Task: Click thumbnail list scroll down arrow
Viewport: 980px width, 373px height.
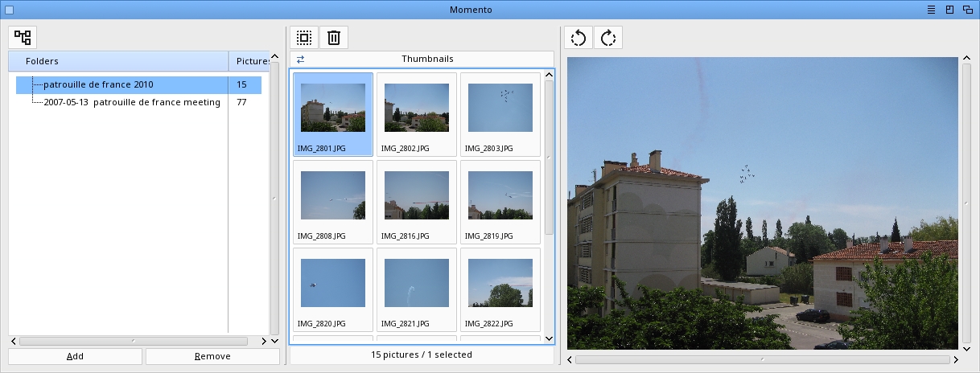Action: (549, 338)
